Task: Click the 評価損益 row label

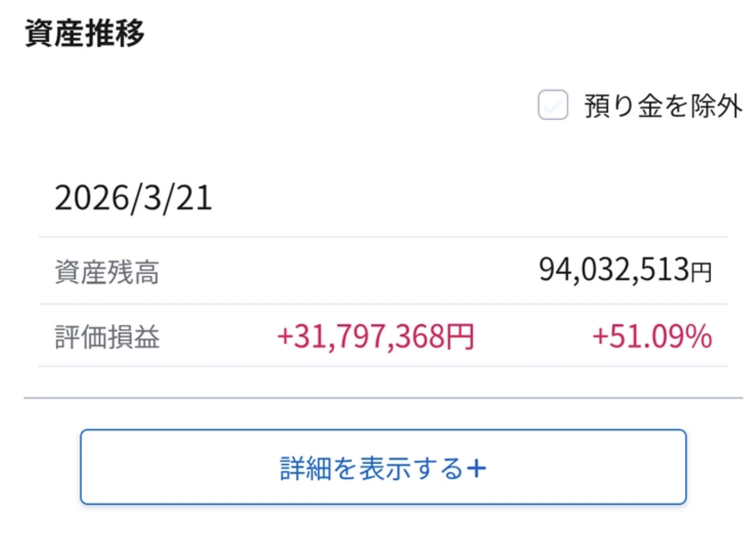Action: (107, 336)
